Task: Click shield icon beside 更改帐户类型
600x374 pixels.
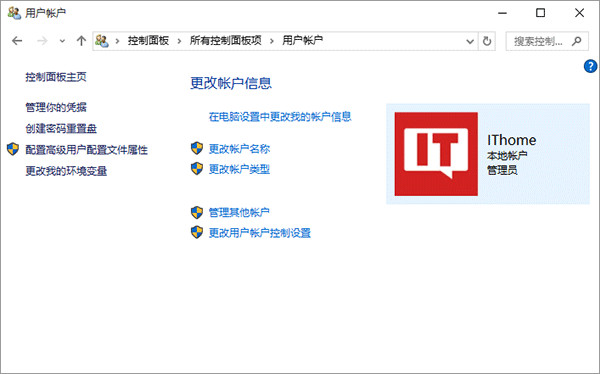Action: click(197, 168)
